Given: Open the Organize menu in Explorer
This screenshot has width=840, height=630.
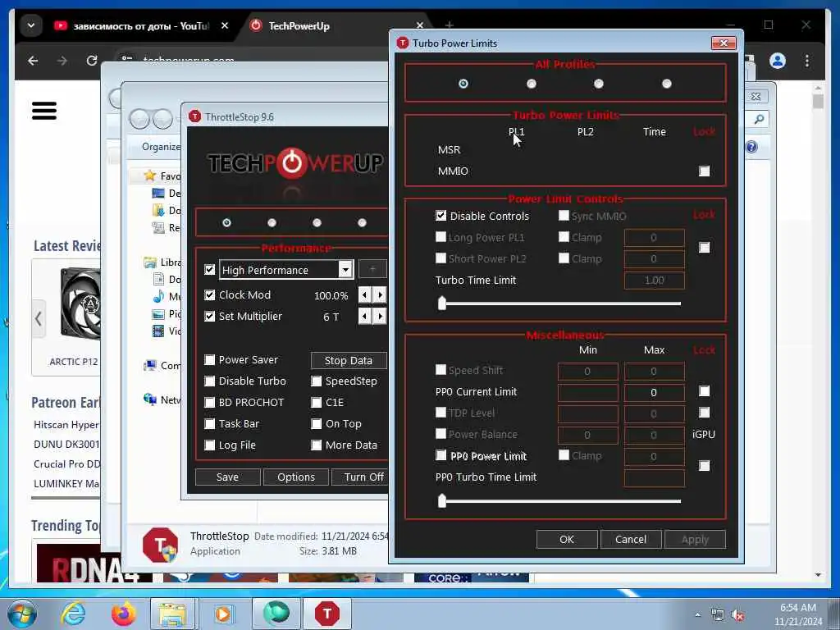Looking at the screenshot, I should pos(161,147).
